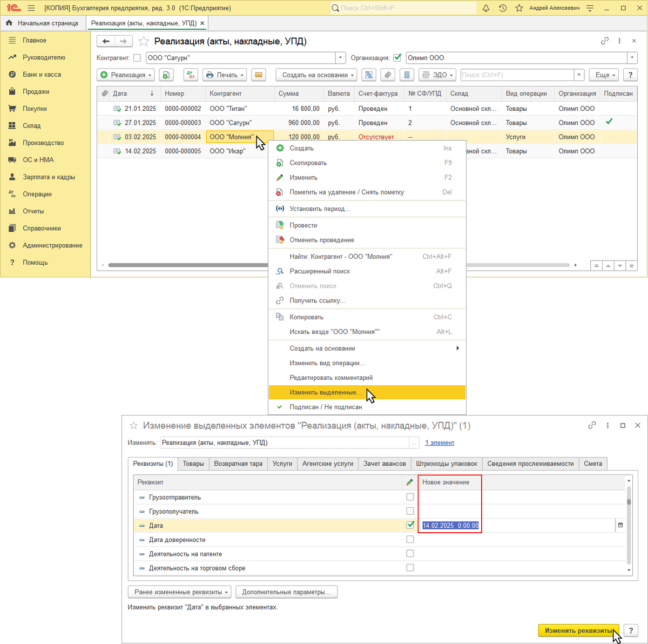Open Создать на основании toolbar dropdown
Image resolution: width=648 pixels, height=644 pixels.
pos(316,75)
